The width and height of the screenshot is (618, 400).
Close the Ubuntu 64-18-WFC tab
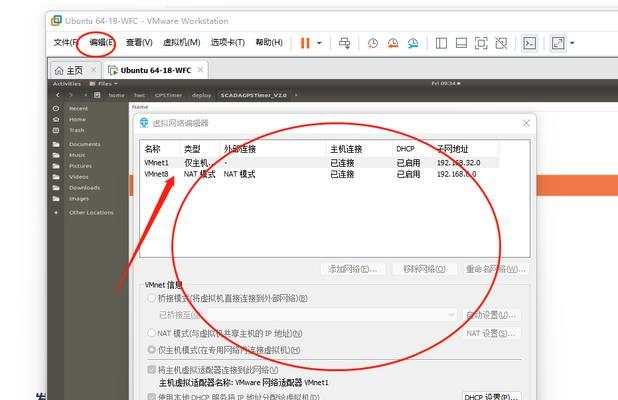pos(200,70)
